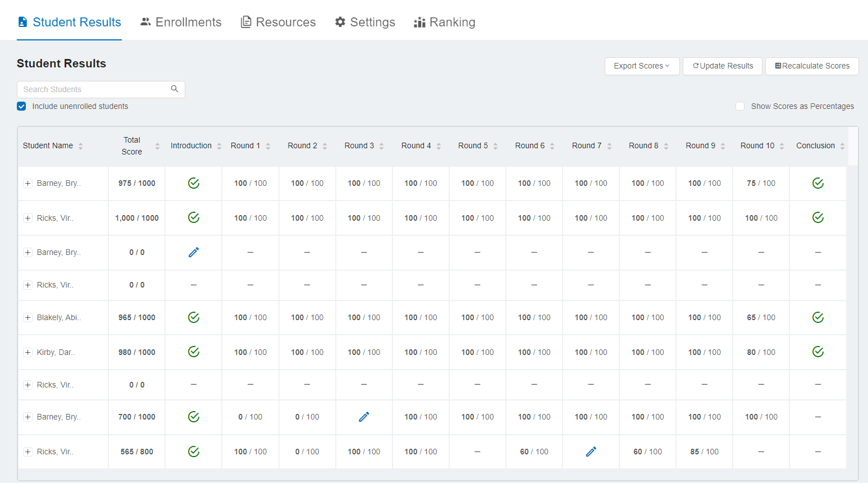Sort by Total Score column arrows
Viewport: 868px width, 483px height.
click(x=157, y=146)
